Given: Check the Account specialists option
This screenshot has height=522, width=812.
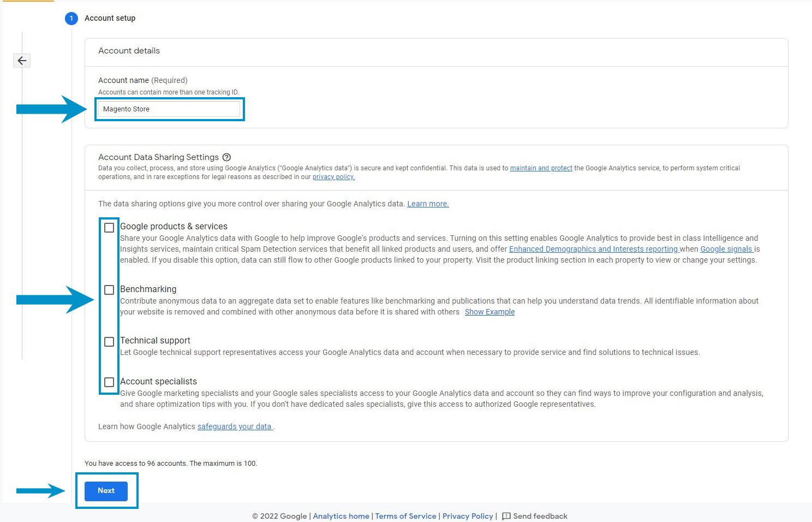Looking at the screenshot, I should (109, 382).
